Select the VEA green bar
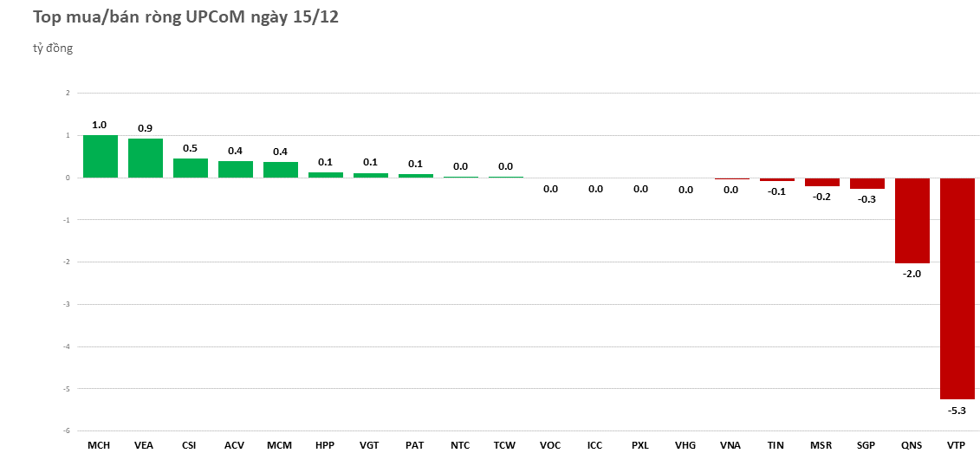980x453 pixels. (145, 159)
